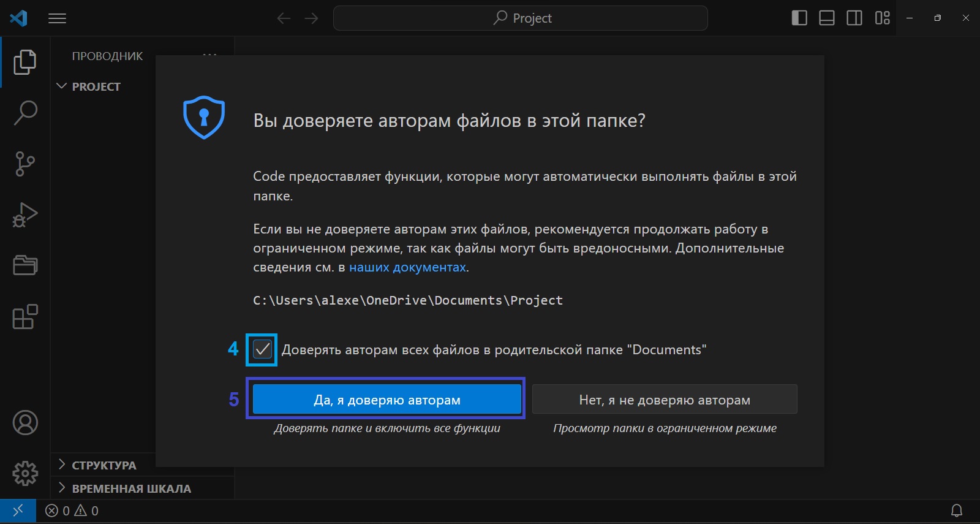Open the Source Control view

click(x=25, y=164)
